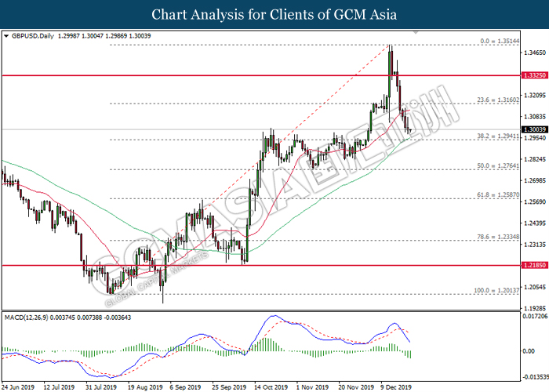Click the 23.6 = 1.31602 Fibonacci label
The image size is (549, 392).
498,100
